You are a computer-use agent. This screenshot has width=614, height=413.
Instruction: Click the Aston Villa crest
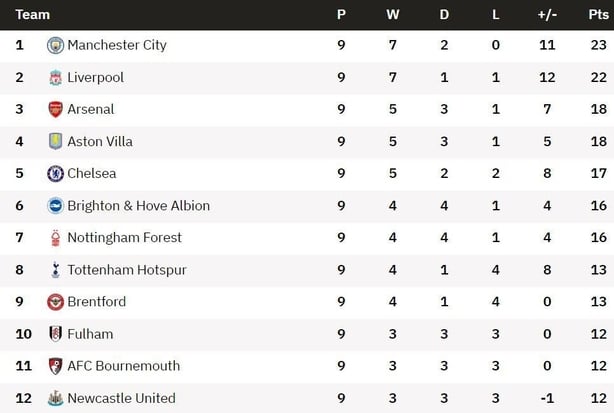pyautogui.click(x=55, y=141)
